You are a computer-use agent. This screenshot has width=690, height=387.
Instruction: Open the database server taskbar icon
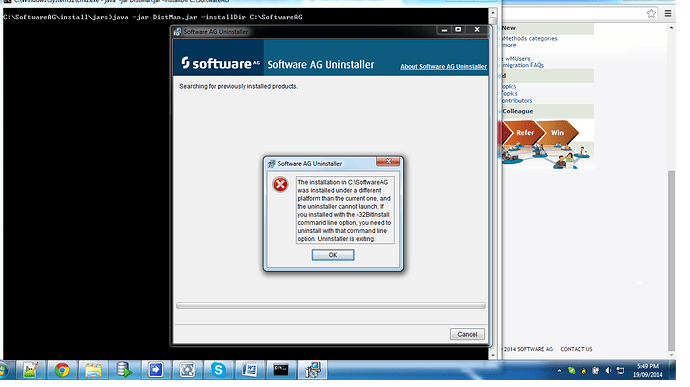coord(124,370)
